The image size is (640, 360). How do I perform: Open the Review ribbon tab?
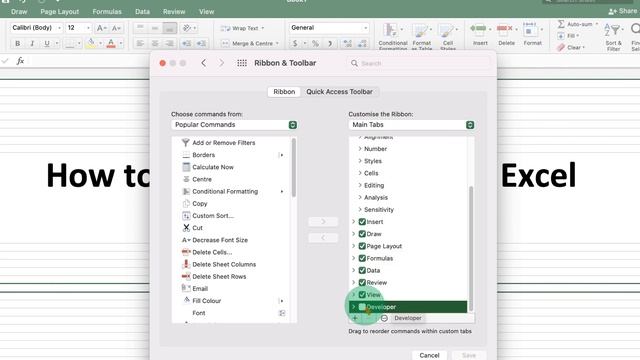point(174,12)
